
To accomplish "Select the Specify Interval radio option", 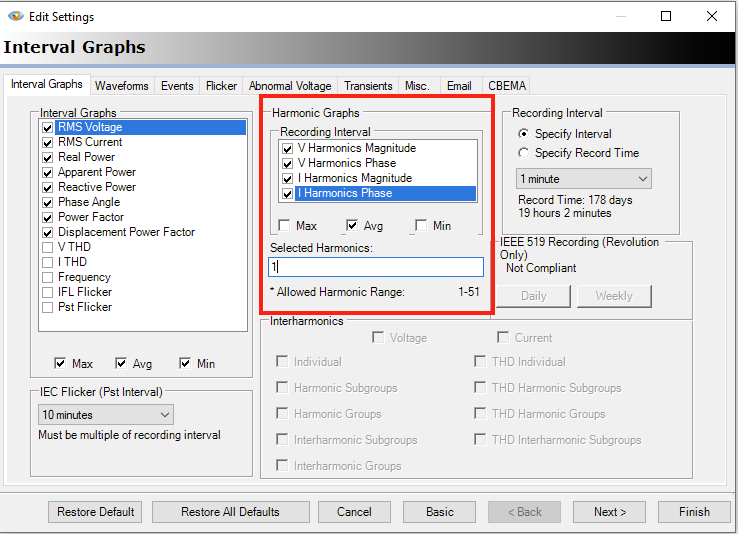I will [x=524, y=134].
